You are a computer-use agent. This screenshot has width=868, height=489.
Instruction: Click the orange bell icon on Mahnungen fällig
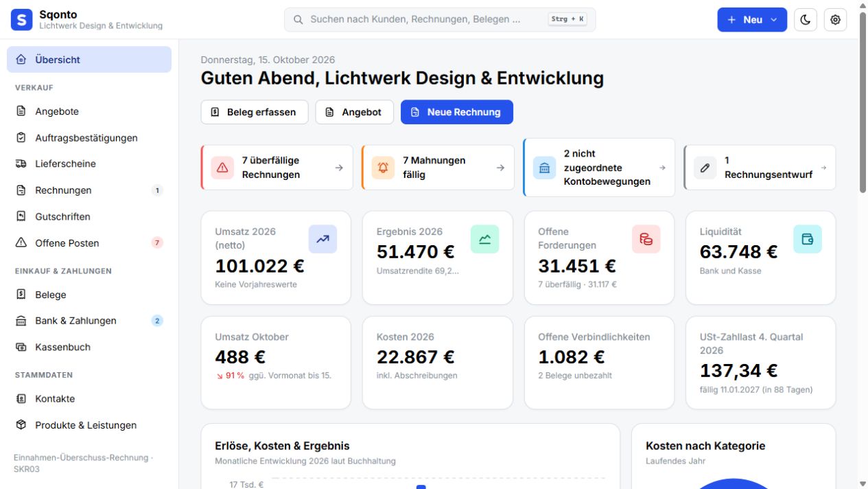(383, 168)
